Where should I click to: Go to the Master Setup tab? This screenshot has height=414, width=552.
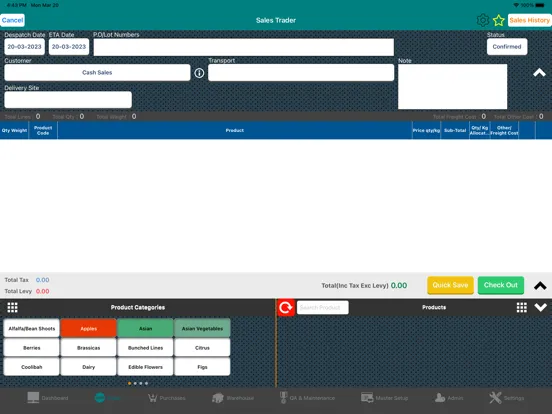coord(384,398)
